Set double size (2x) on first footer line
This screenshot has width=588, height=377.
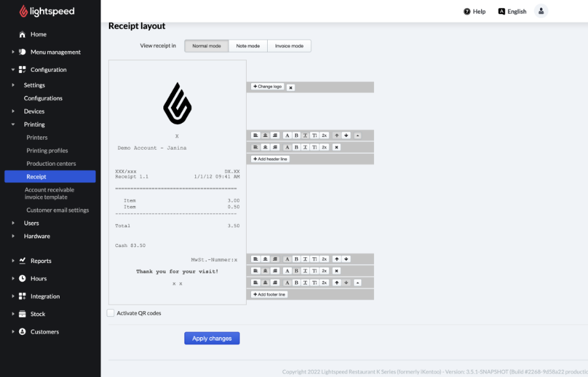pos(325,259)
